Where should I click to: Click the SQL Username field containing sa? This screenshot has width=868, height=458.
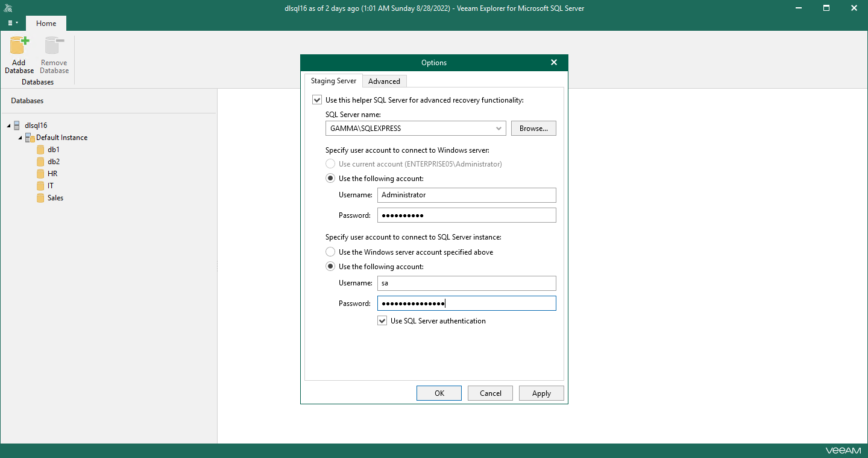point(467,283)
